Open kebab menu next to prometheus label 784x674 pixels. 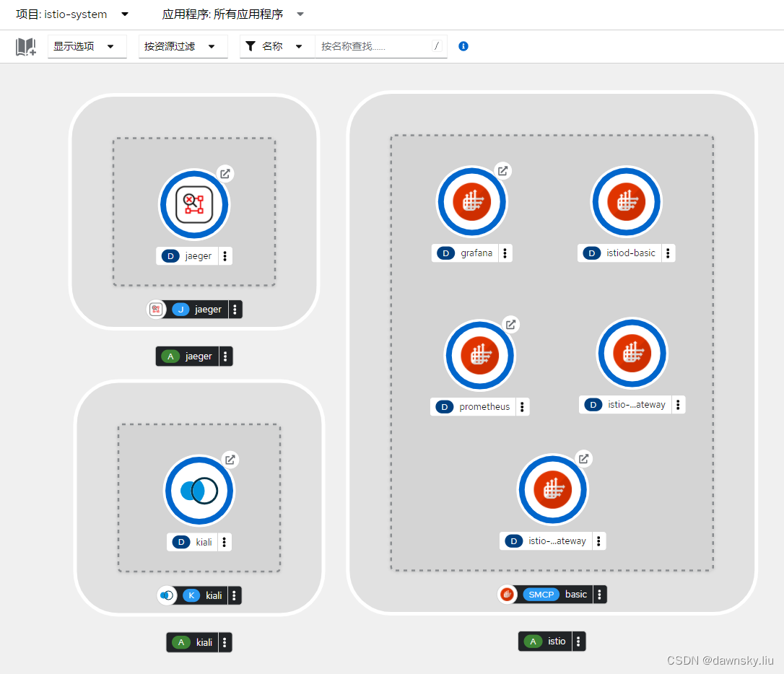[x=522, y=407]
